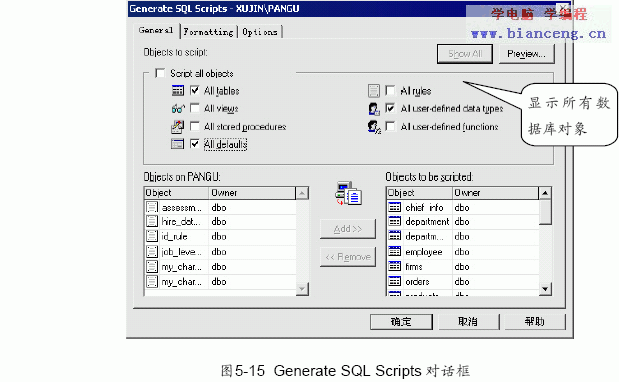The height and width of the screenshot is (382, 619).
Task: Click the Show All button
Action: 465,54
